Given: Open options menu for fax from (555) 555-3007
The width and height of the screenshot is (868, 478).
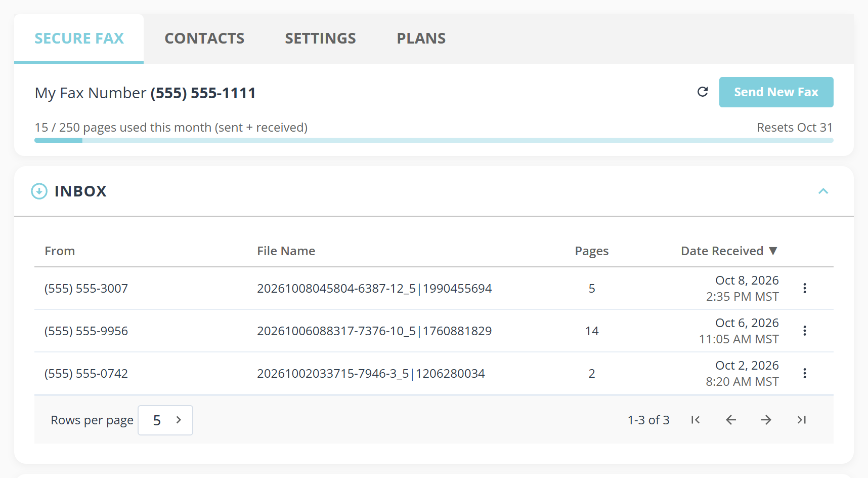Looking at the screenshot, I should tap(804, 288).
